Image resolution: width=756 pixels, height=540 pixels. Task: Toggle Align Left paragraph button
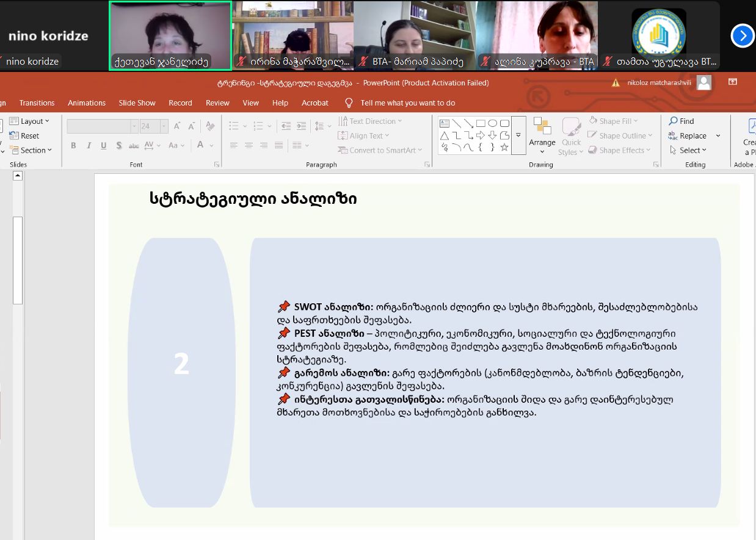tap(233, 145)
